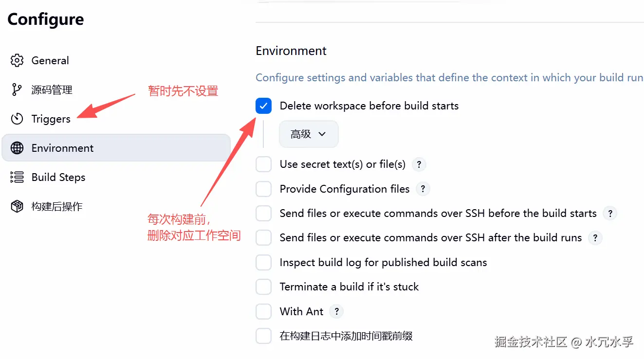Show help for SSH after build runs
Viewport: 644px width, 359px height.
[x=595, y=238]
